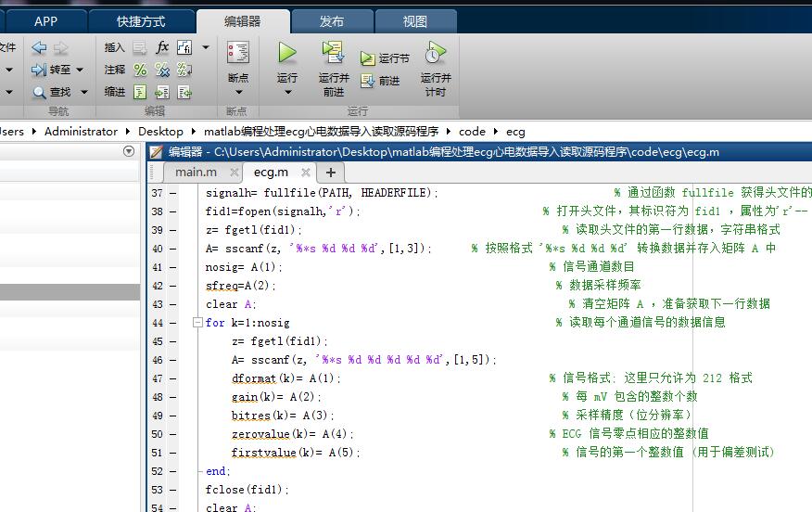Click the underlined firstvalue variable on line 51
812x512 pixels.
click(x=263, y=453)
